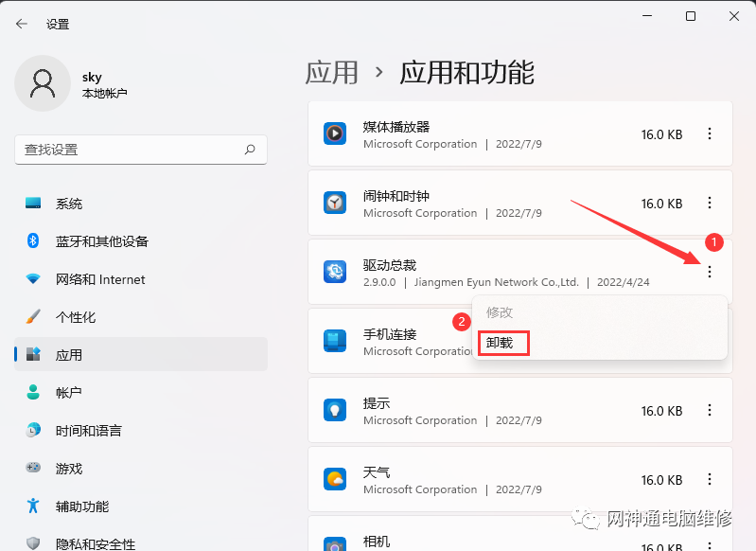Viewport: 756px width, 551px height.
Task: Open more options for 闹钟和时钟
Action: coord(710,203)
